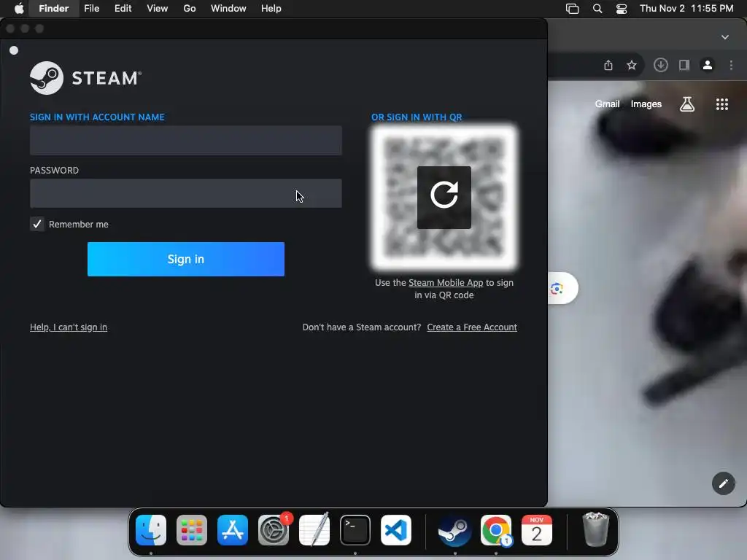Image resolution: width=747 pixels, height=560 pixels.
Task: Open Launchpad from the Dock
Action: pos(192,530)
